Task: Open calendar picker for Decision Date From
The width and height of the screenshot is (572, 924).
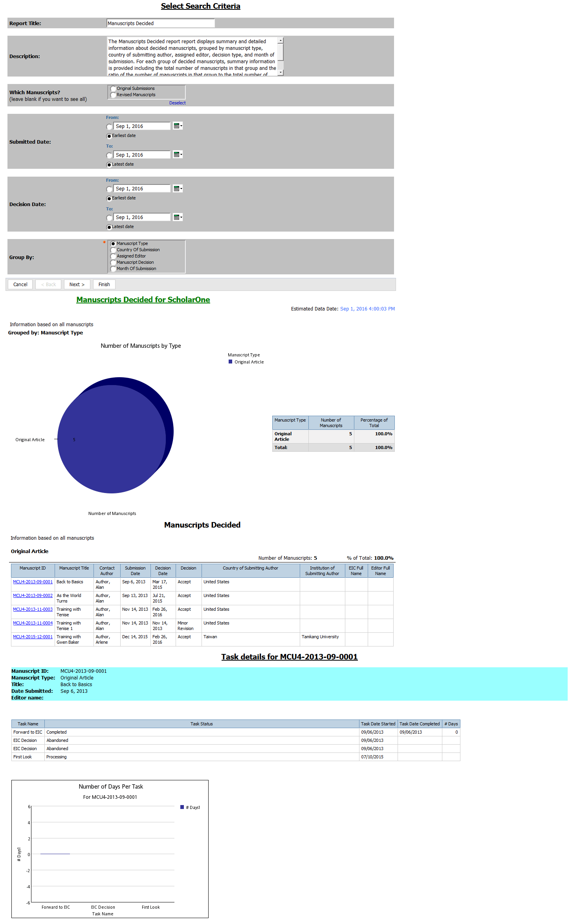Action: [x=178, y=189]
